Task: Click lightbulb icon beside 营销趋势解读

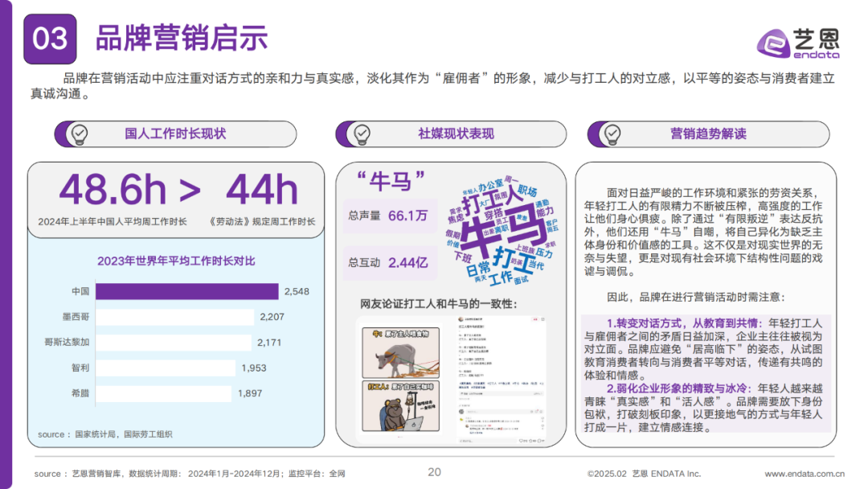Action: (612, 134)
